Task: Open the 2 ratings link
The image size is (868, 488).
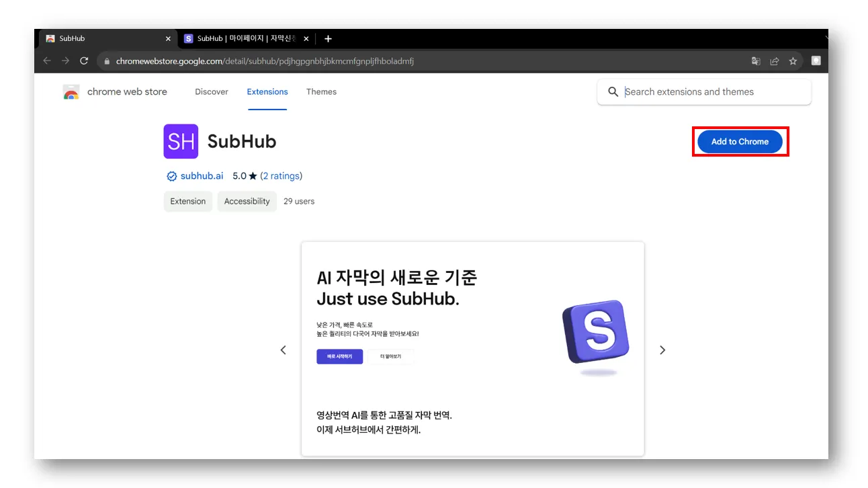Action: click(x=281, y=176)
